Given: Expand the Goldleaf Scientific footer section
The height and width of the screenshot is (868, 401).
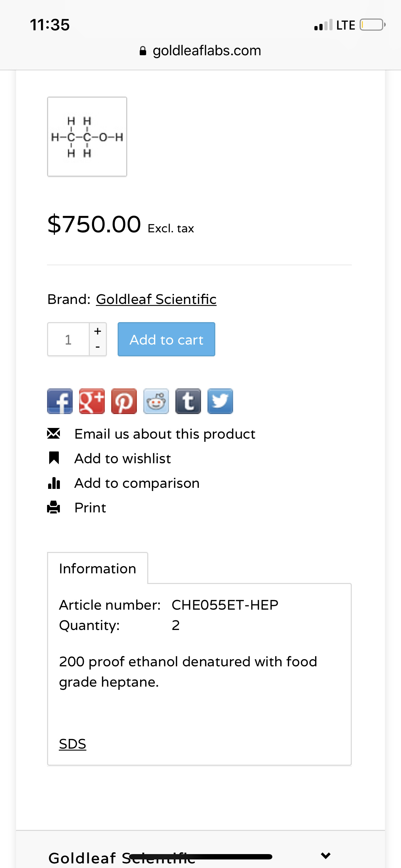Looking at the screenshot, I should 325,855.
